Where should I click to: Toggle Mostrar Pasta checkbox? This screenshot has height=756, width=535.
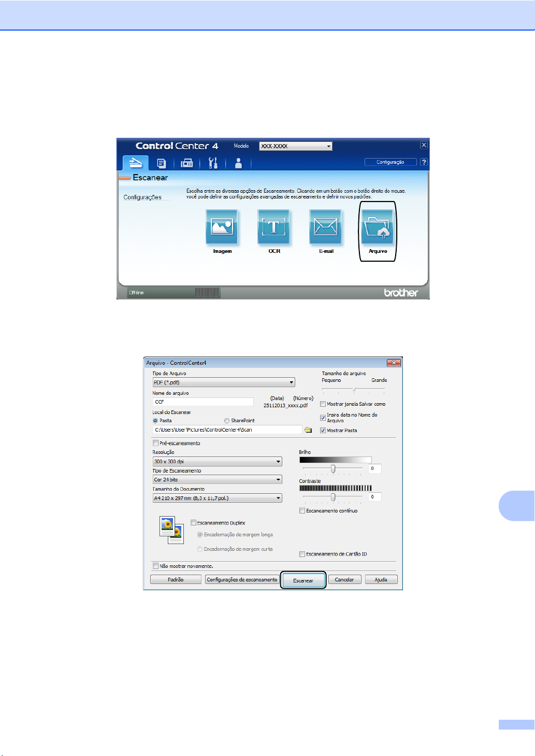pyautogui.click(x=323, y=431)
